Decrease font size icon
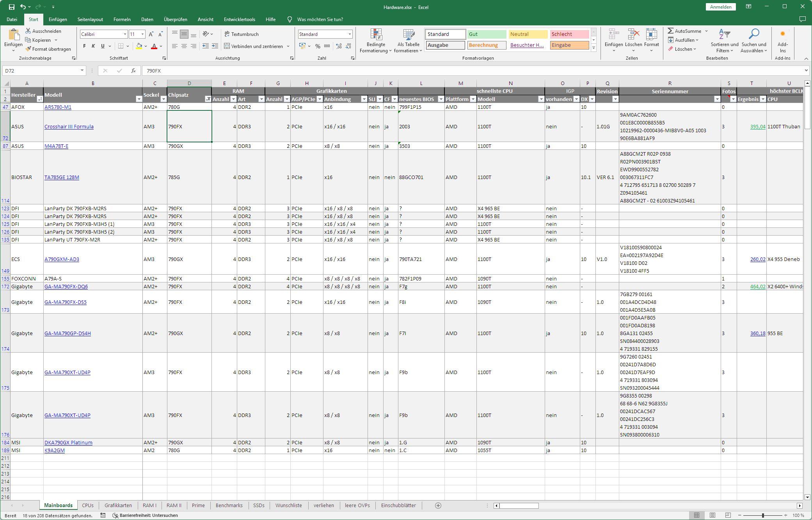Viewport: 812px width, 520px height. coord(160,34)
